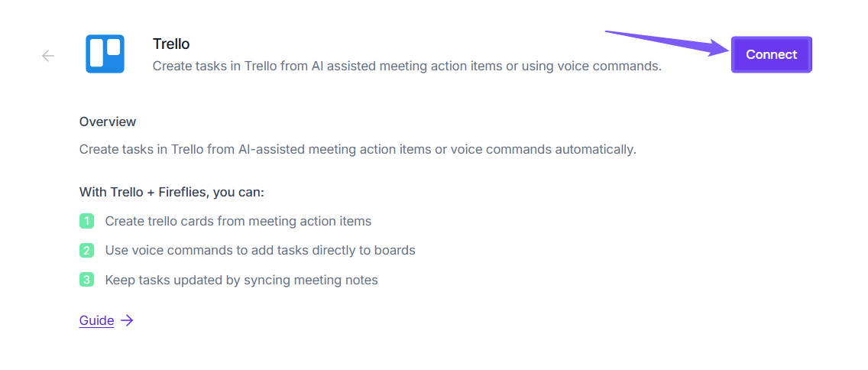Click the green number 1 badge
The height and width of the screenshot is (370, 868).
point(86,221)
